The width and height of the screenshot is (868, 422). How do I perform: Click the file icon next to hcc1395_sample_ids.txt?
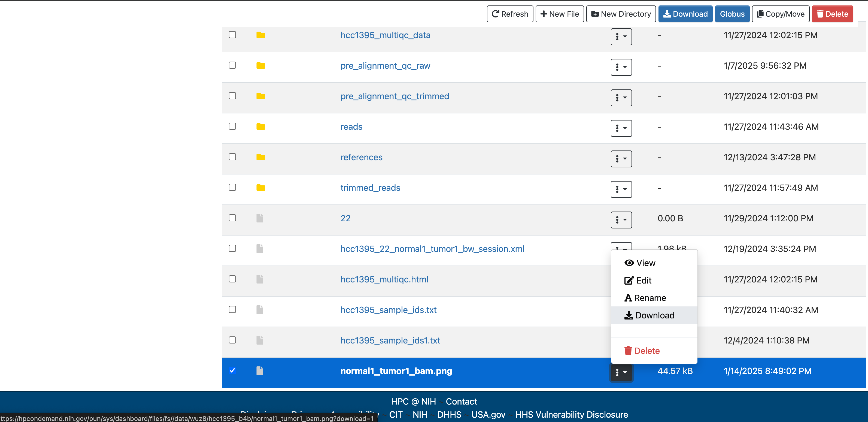pos(259,310)
